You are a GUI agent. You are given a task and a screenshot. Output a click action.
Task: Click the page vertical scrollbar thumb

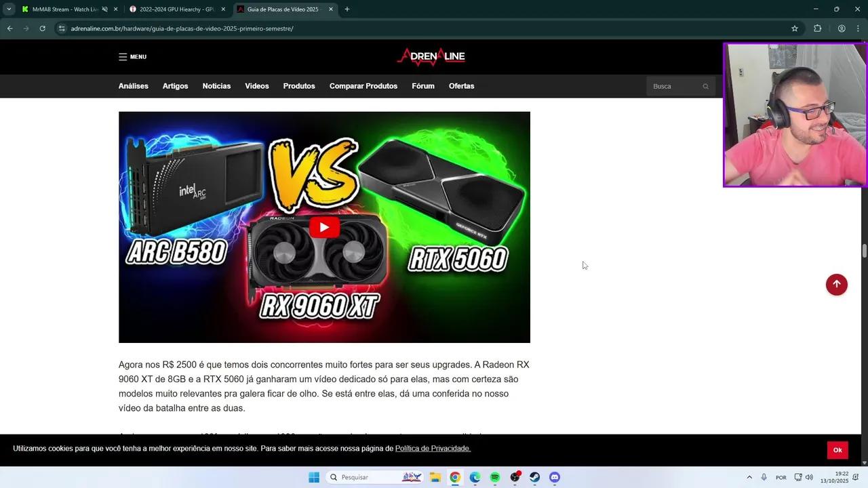[x=865, y=251]
